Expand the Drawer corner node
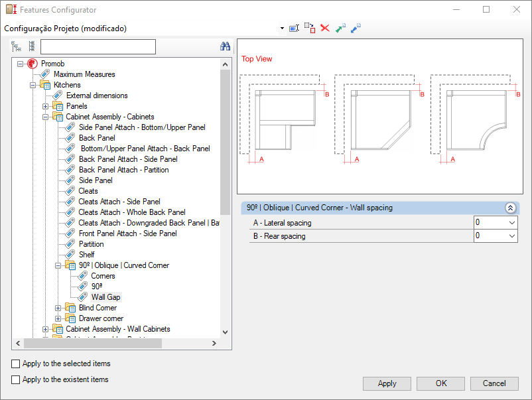This screenshot has height=400, width=532. coord(58,318)
